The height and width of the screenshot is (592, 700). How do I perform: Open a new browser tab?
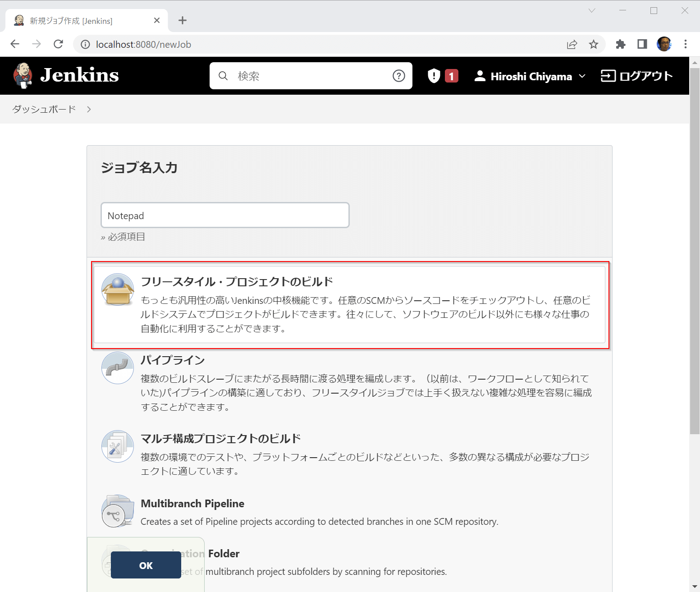[x=183, y=20]
